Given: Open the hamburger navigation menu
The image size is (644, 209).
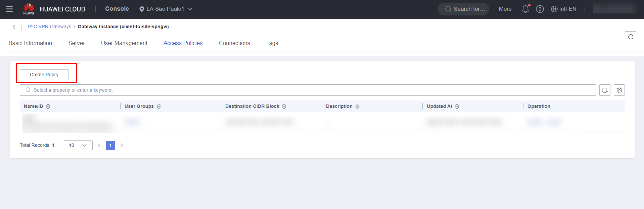Looking at the screenshot, I should tap(9, 9).
